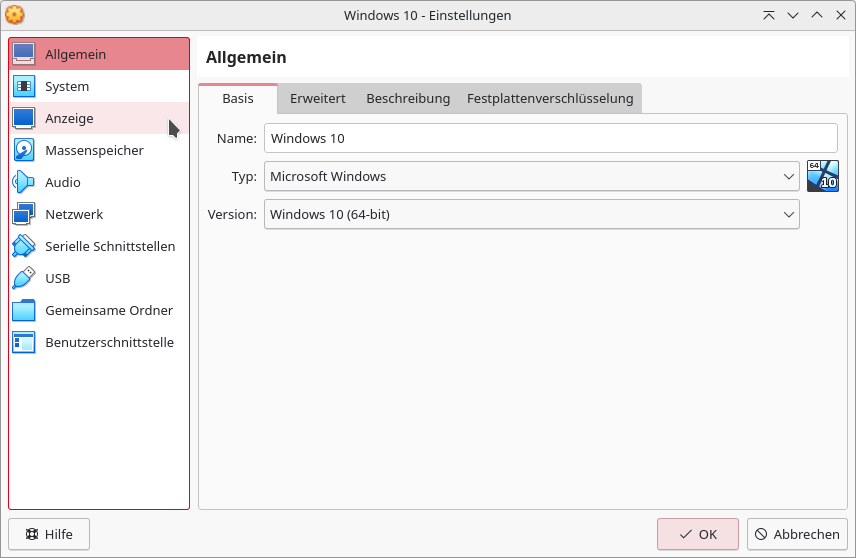Screen dimensions: 856x558
Task: Click the Massenspeicher disk icon in the sidebar
Action: [x=24, y=150]
